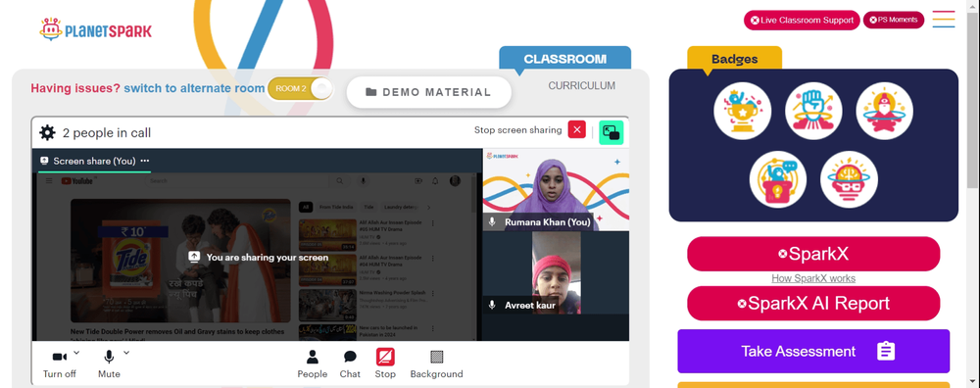The image size is (980, 388).
Task: Click the Take Assessment button
Action: pos(813,351)
